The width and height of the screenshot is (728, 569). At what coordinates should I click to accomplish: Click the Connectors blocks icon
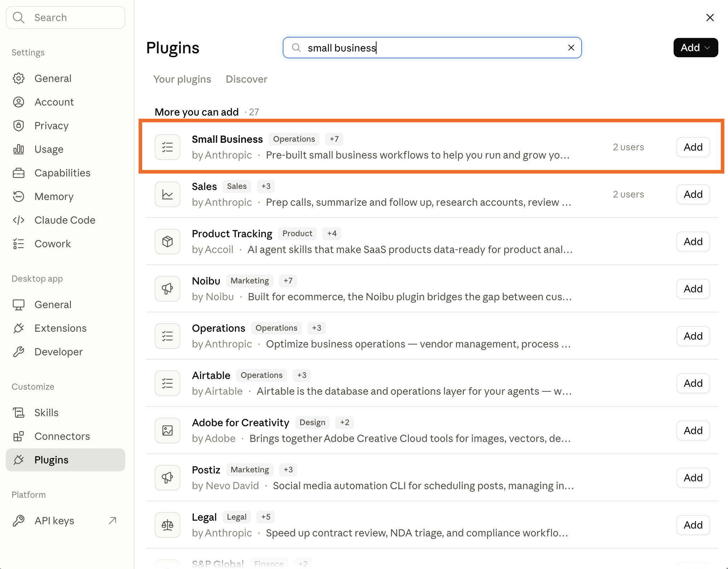[x=19, y=436]
